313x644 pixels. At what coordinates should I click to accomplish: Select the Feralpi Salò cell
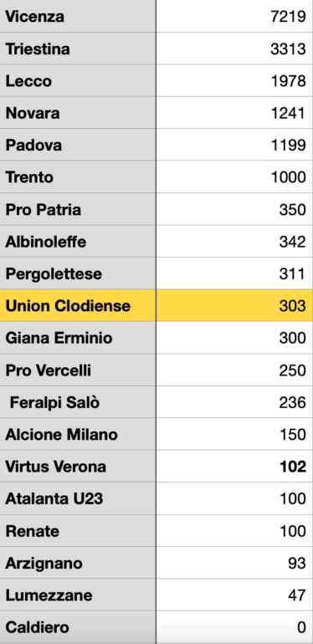tap(78, 402)
